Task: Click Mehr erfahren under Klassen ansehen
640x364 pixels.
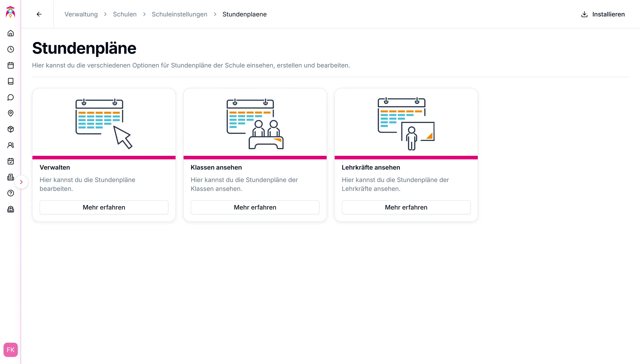Action: (255, 207)
